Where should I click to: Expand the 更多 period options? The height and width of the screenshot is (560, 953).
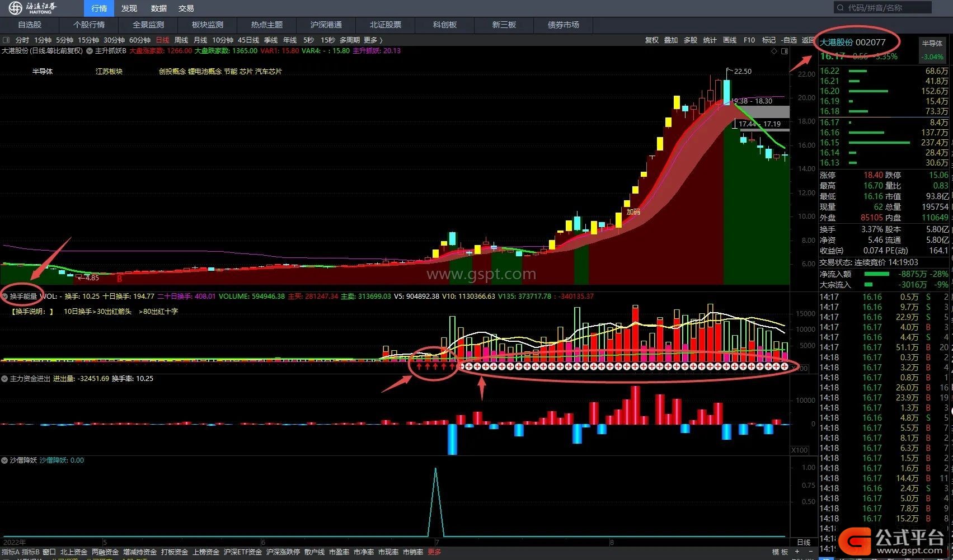(x=373, y=40)
